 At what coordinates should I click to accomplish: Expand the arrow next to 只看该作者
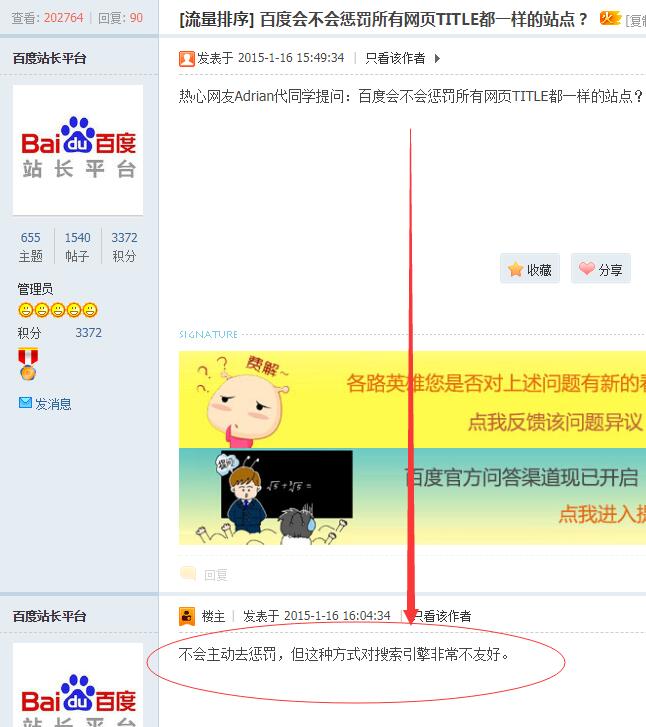[x=437, y=58]
